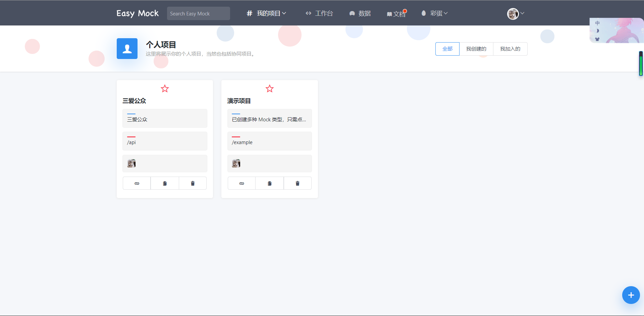Click the /example path row
The image size is (644, 316).
270,141
